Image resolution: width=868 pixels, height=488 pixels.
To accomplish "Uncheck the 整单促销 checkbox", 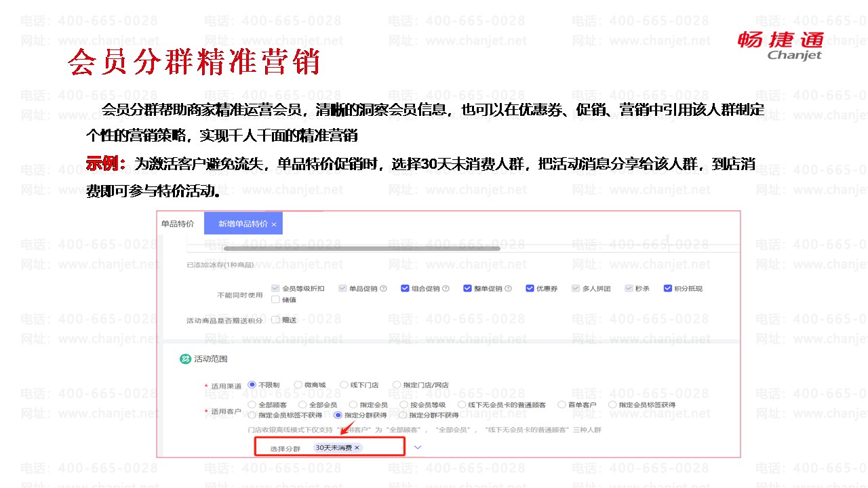I will point(467,289).
